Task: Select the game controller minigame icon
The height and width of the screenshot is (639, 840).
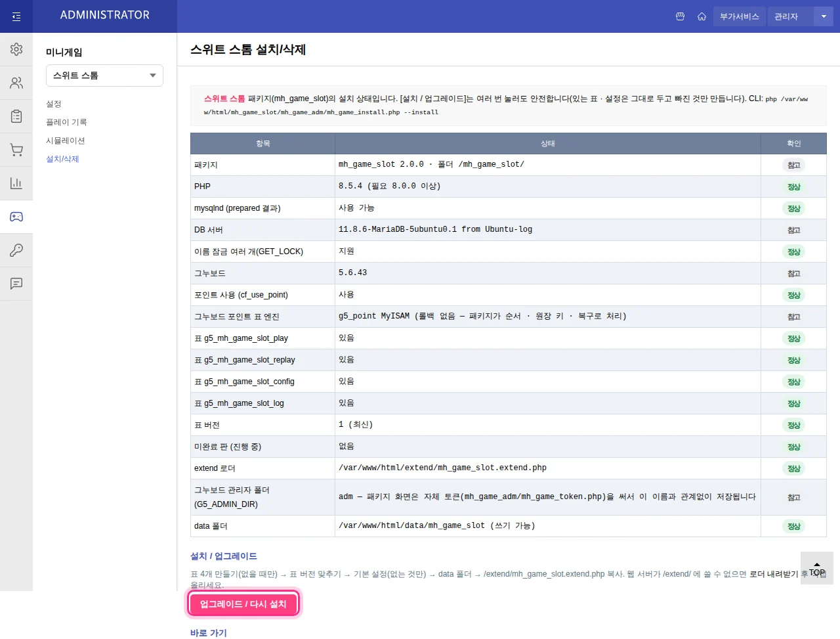Action: [x=16, y=217]
